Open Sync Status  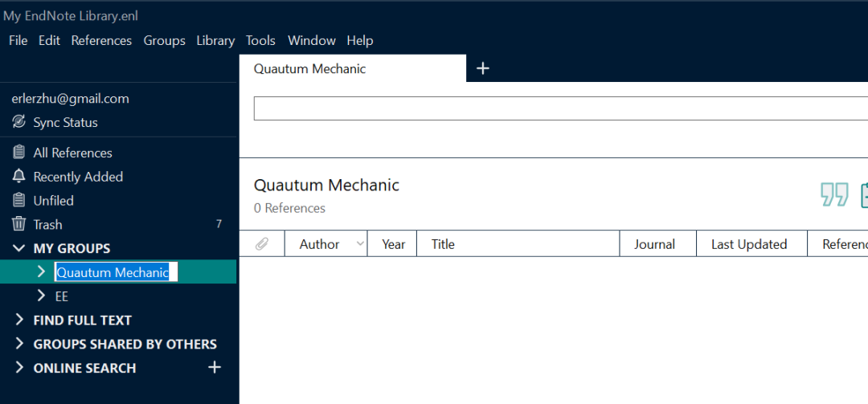[x=65, y=122]
